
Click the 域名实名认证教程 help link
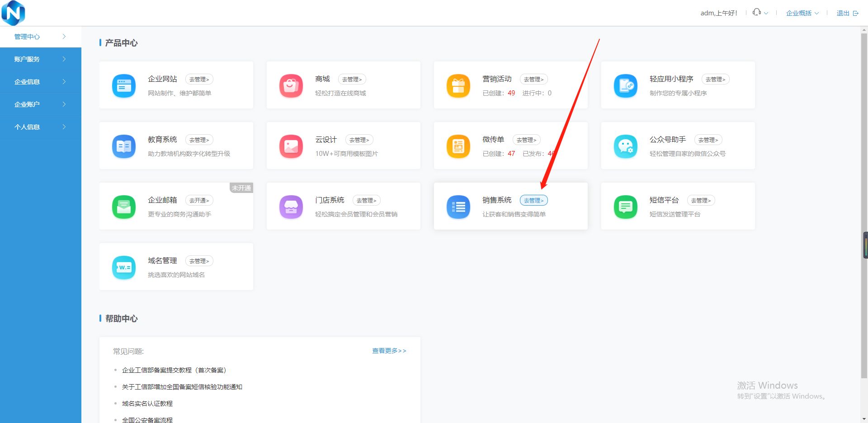coord(147,403)
